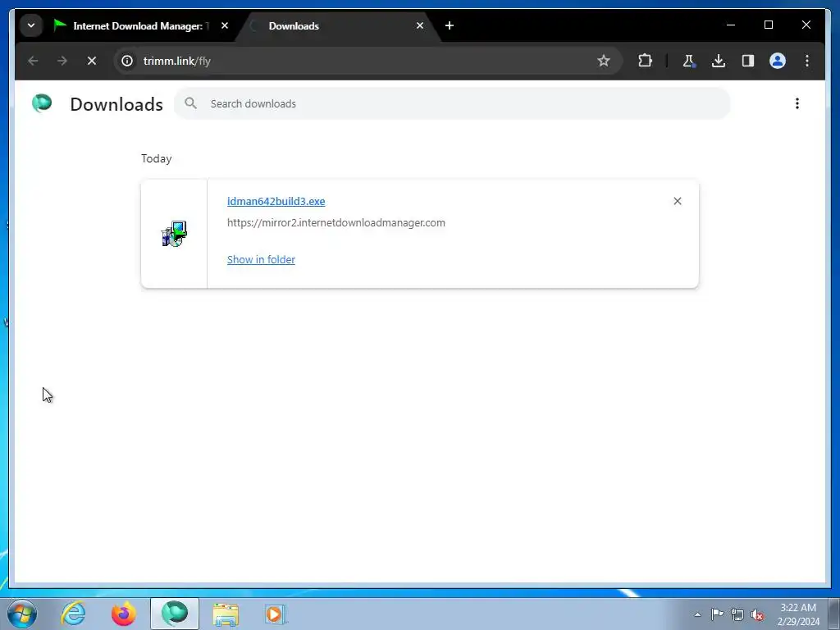Open Action Center flag icon

[717, 614]
